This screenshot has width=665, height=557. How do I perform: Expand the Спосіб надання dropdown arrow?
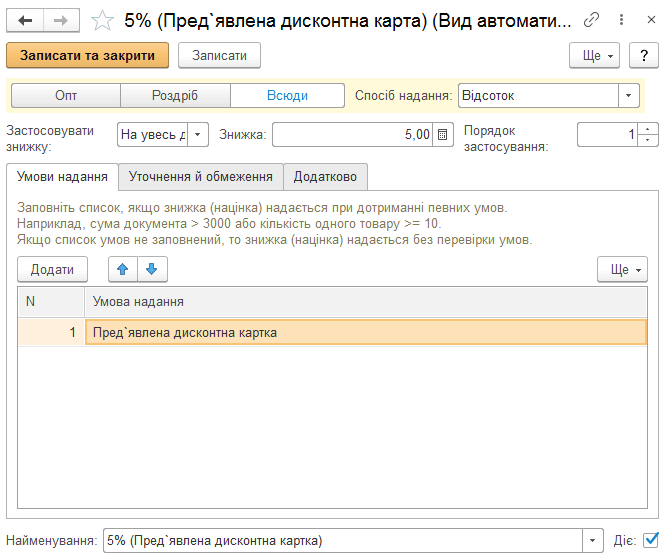pyautogui.click(x=629, y=95)
